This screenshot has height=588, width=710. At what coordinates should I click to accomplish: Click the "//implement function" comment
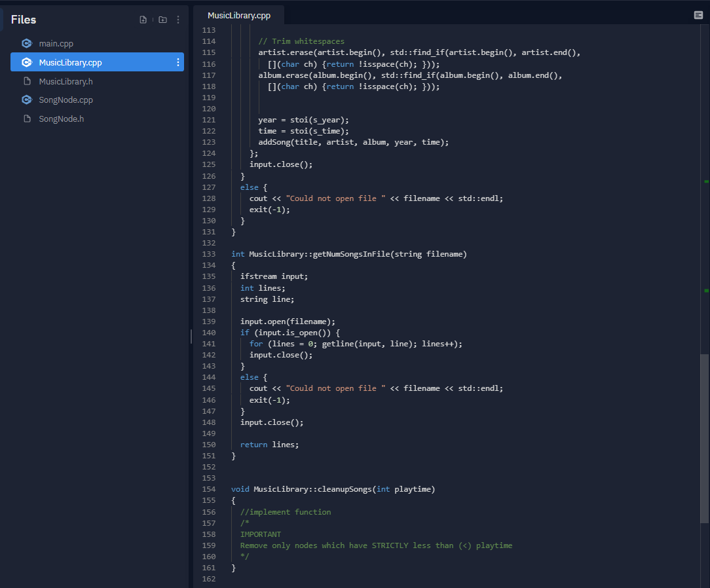[286, 512]
